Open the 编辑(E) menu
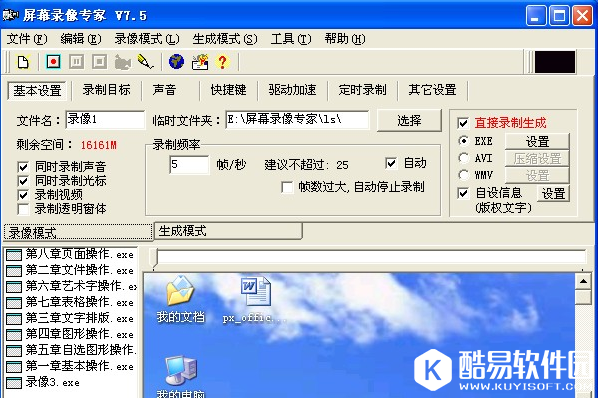 (x=81, y=39)
